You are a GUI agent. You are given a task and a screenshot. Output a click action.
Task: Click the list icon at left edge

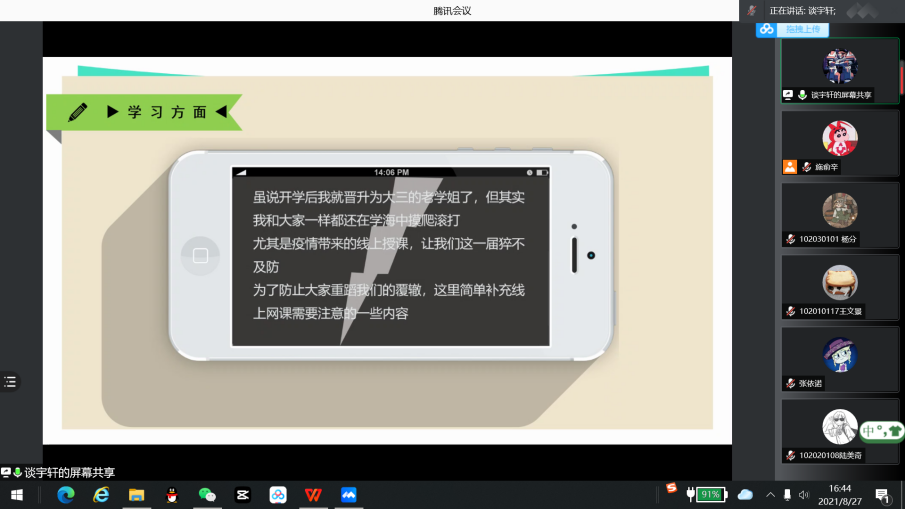click(10, 381)
